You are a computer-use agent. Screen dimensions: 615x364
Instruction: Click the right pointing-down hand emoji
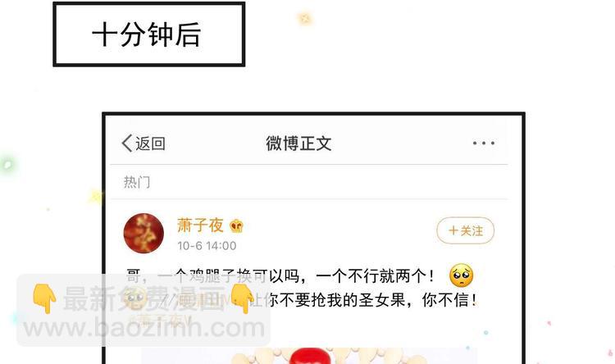(x=242, y=298)
